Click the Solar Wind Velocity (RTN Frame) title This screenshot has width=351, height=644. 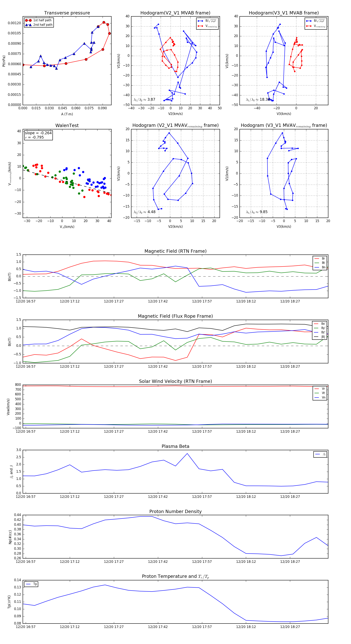click(175, 382)
